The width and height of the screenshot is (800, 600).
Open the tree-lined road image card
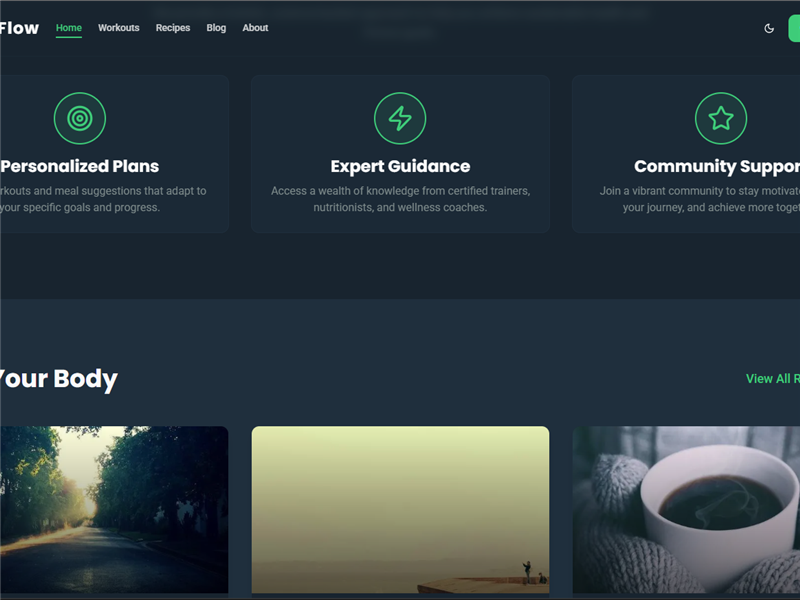113,510
